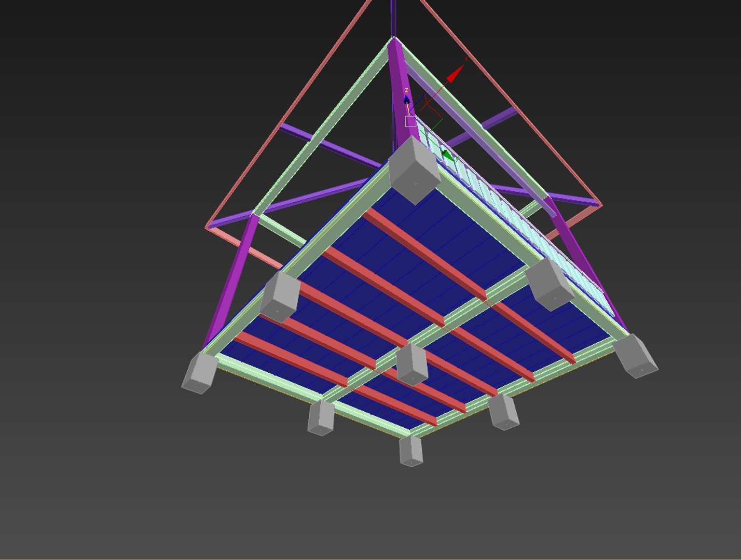The width and height of the screenshot is (741, 560).
Task: Grab the blue Z-axis arrow of the move gizmo
Action: (x=407, y=99)
